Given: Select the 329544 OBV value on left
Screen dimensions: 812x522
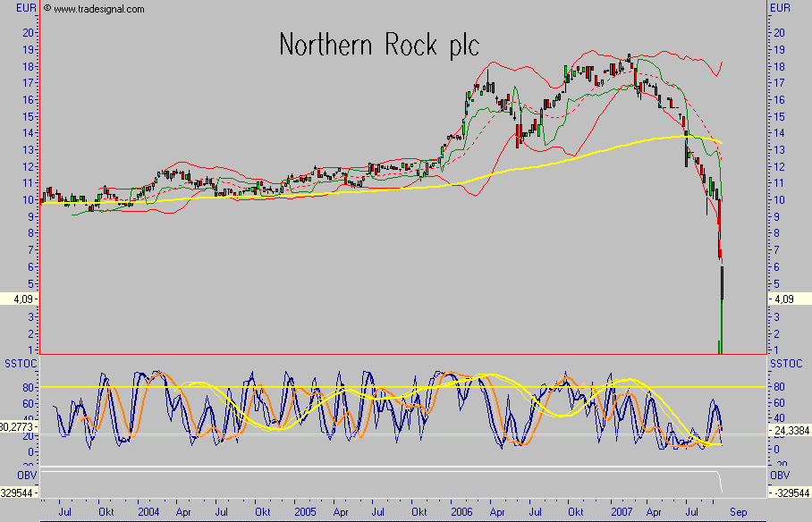Looking at the screenshot, I should (19, 493).
